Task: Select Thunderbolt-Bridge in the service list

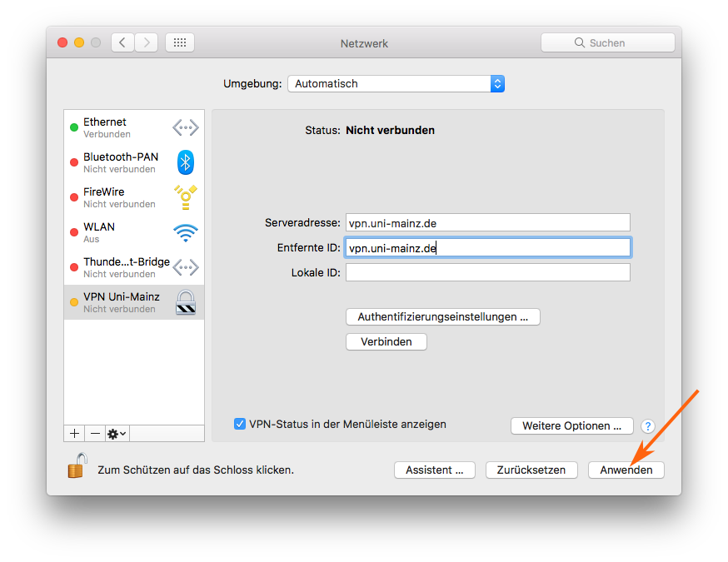Action: point(134,267)
